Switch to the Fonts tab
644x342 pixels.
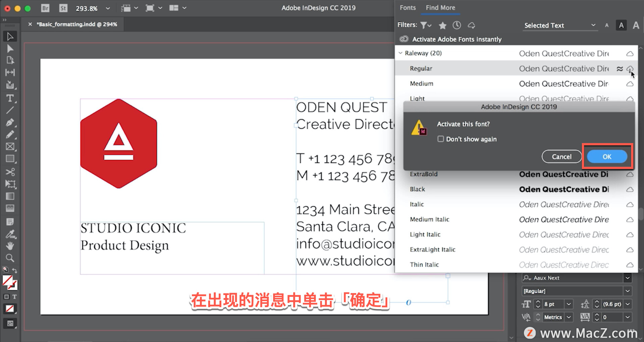pyautogui.click(x=407, y=7)
